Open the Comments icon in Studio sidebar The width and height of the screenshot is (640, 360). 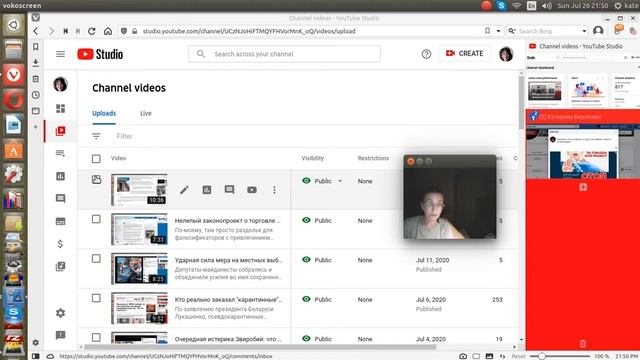coord(60,198)
